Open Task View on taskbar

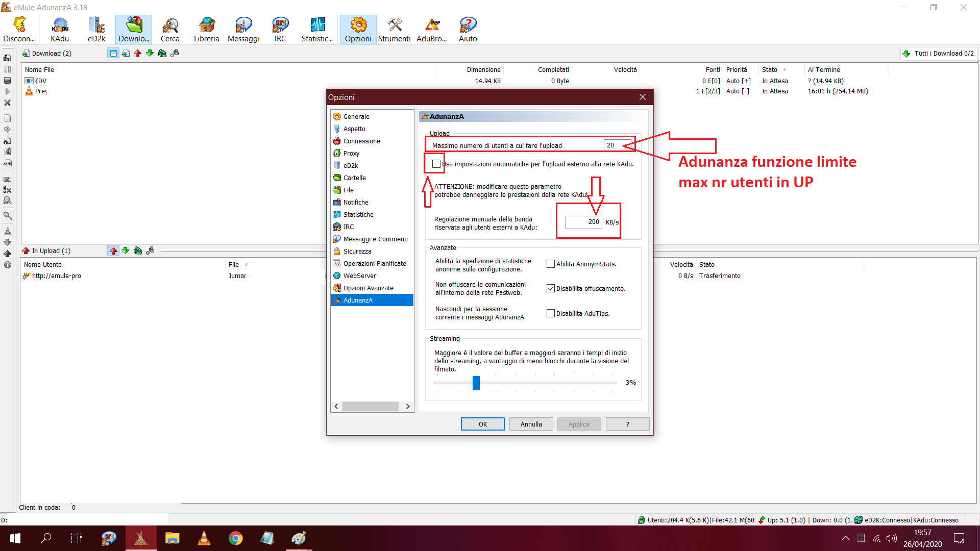[x=77, y=538]
